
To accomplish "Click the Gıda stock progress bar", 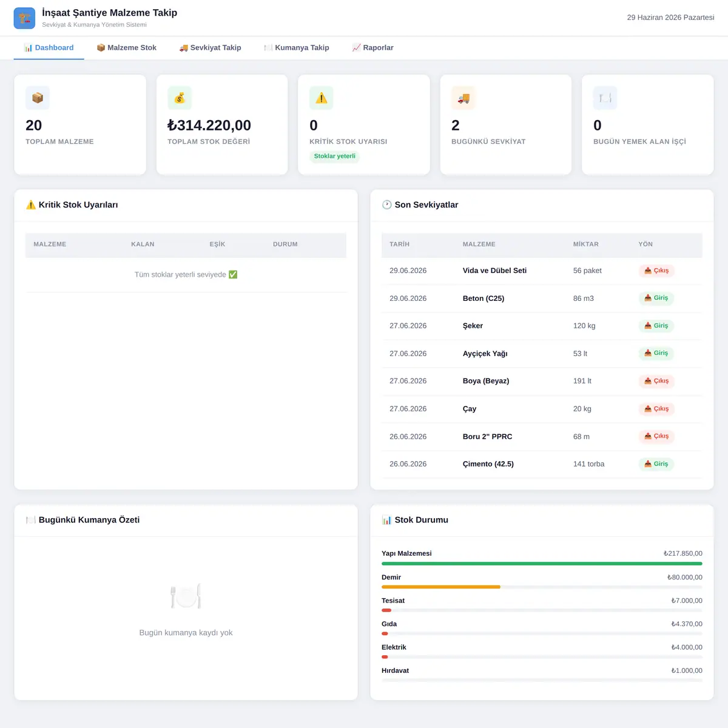I will [x=542, y=634].
